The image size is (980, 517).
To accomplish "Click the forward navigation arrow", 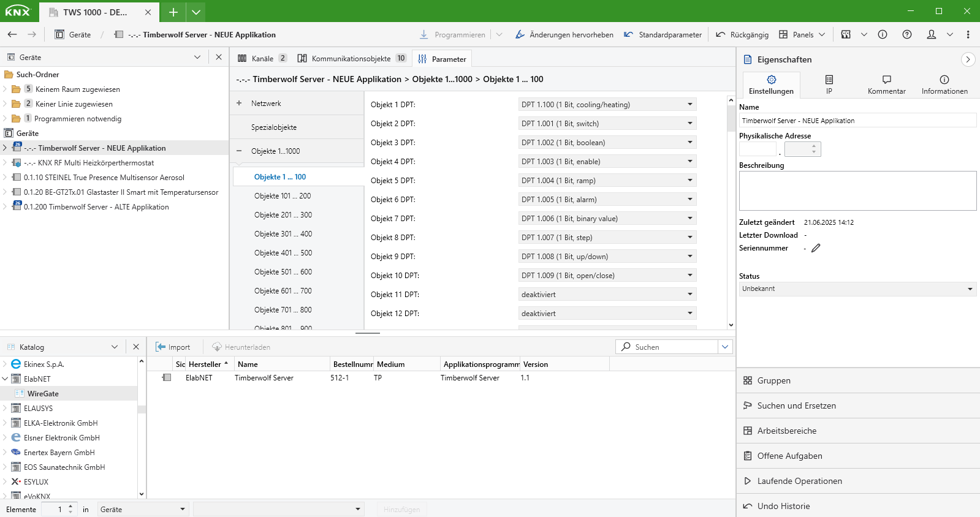I will 32,35.
